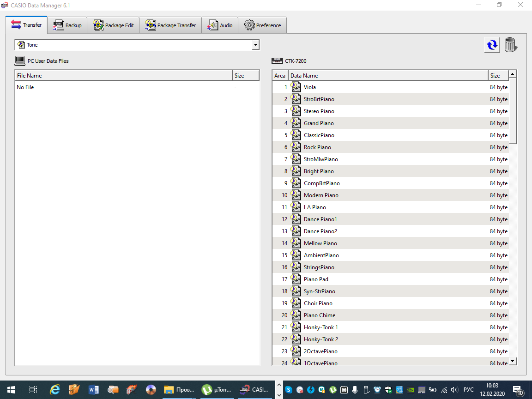This screenshot has width=532, height=399.
Task: Switch to the Transfer tab
Action: tap(26, 25)
